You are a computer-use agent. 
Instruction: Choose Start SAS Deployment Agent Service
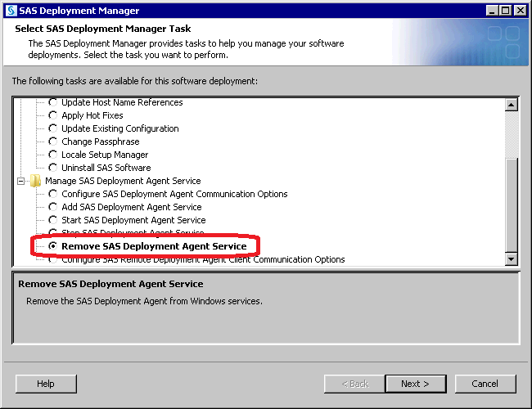(53, 220)
